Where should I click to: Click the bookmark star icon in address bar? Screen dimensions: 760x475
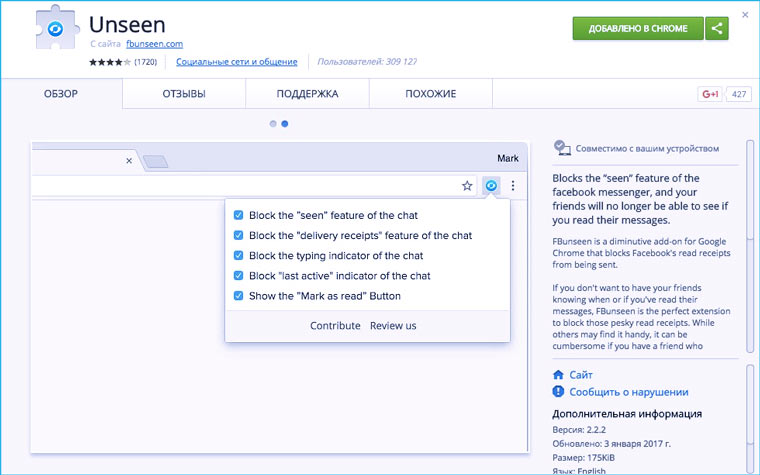pos(467,186)
